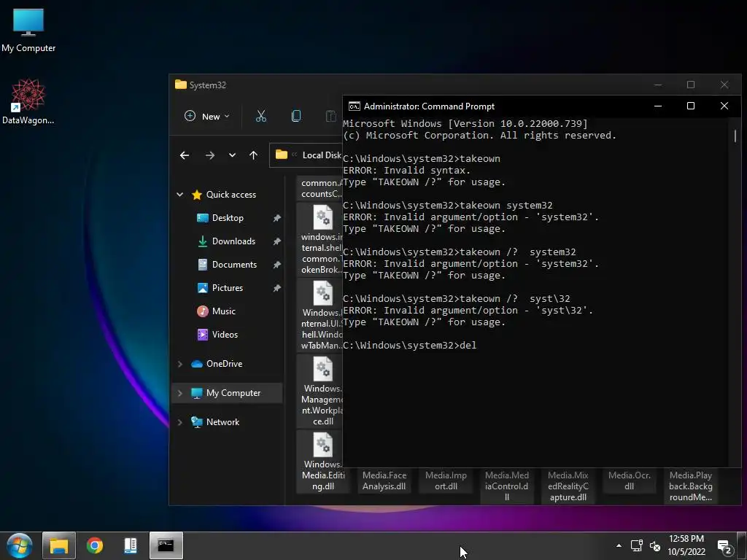Maximize the Command Prompt window
747x560 pixels.
691,106
